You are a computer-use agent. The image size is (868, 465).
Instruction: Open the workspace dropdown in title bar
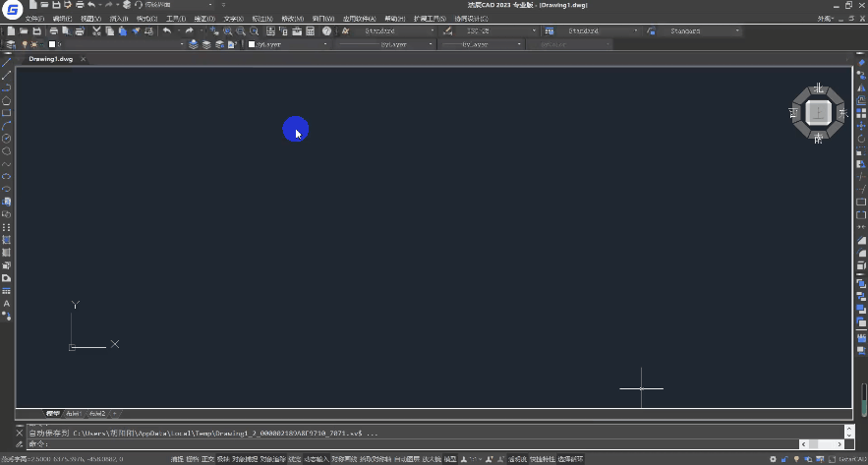pyautogui.click(x=178, y=5)
